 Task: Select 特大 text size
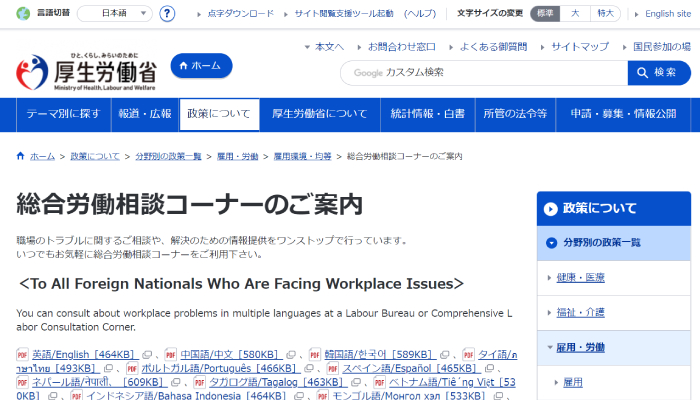pos(605,13)
